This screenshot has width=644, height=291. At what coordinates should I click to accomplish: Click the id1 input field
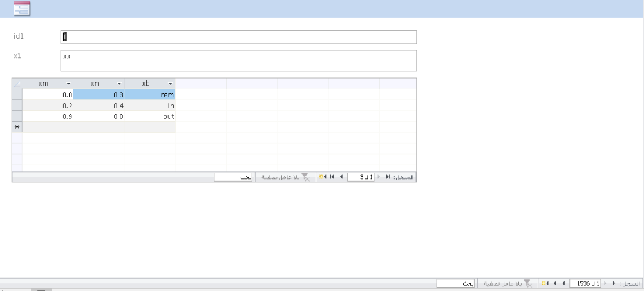(238, 37)
